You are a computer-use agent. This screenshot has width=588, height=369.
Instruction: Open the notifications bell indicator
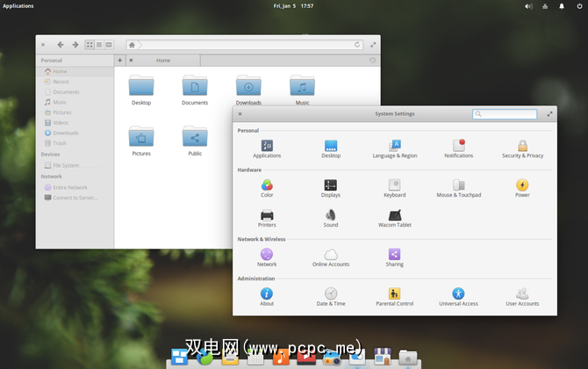point(562,6)
